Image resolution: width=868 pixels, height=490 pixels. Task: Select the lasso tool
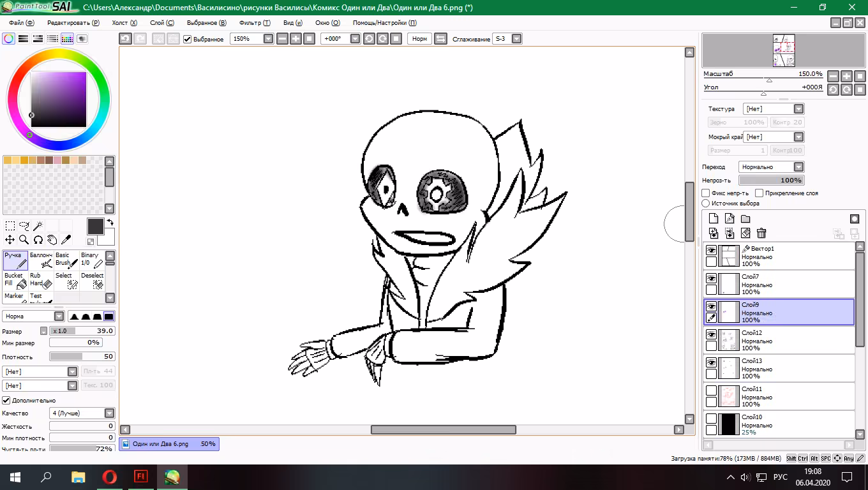[x=24, y=226]
